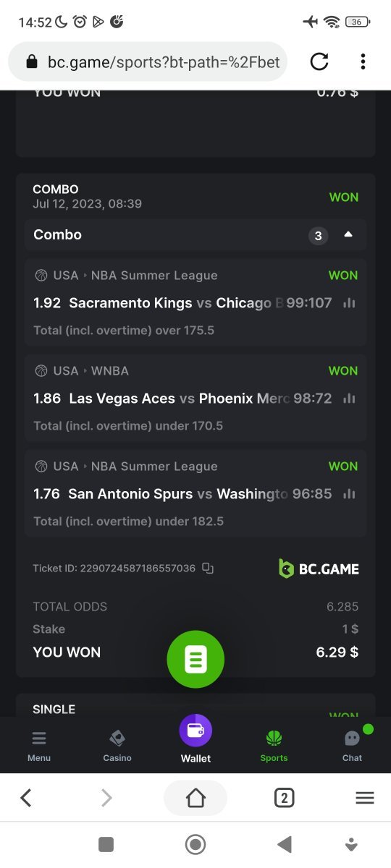This screenshot has height=868, width=391.
Task: Open stats icon for Las Vegas Aces match
Action: point(350,399)
